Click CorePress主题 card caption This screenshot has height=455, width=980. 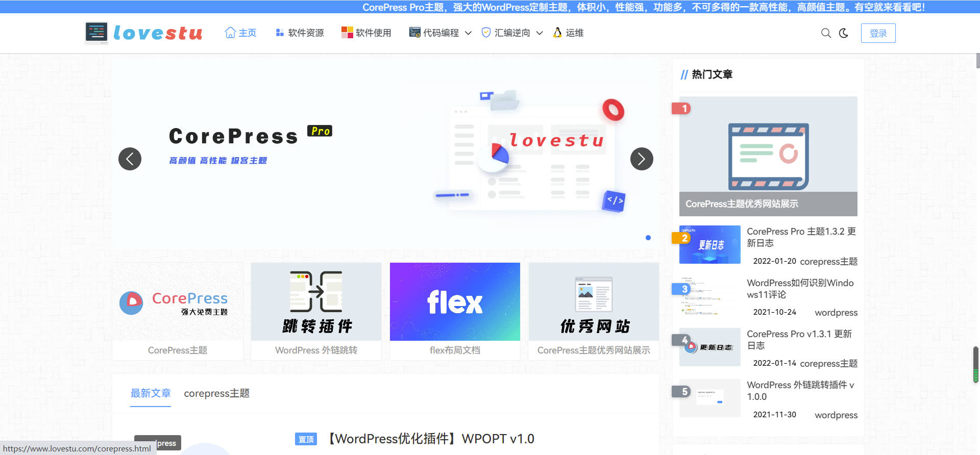coord(178,350)
